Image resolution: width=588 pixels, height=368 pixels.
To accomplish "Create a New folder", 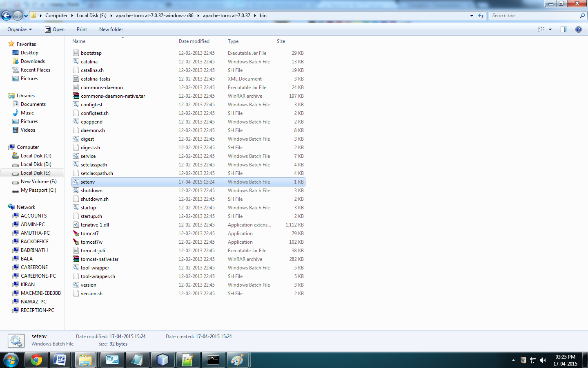I will pos(111,29).
